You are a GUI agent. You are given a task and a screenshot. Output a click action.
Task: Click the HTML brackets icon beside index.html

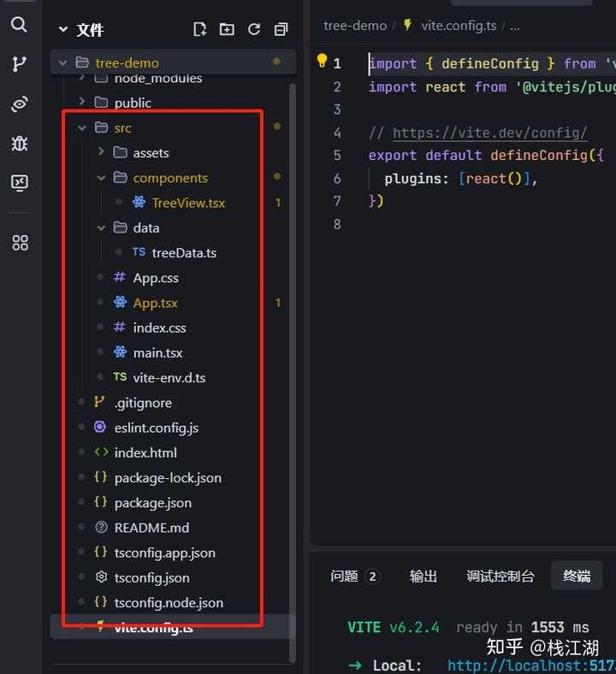tap(101, 452)
